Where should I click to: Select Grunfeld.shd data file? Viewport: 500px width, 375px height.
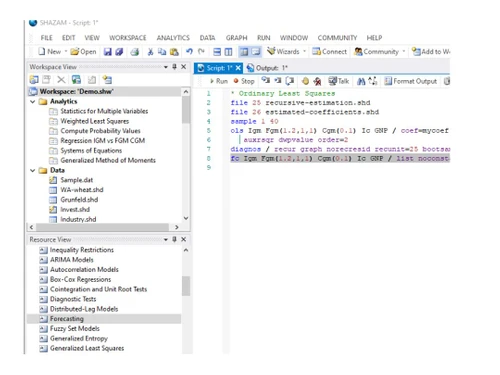tap(79, 200)
